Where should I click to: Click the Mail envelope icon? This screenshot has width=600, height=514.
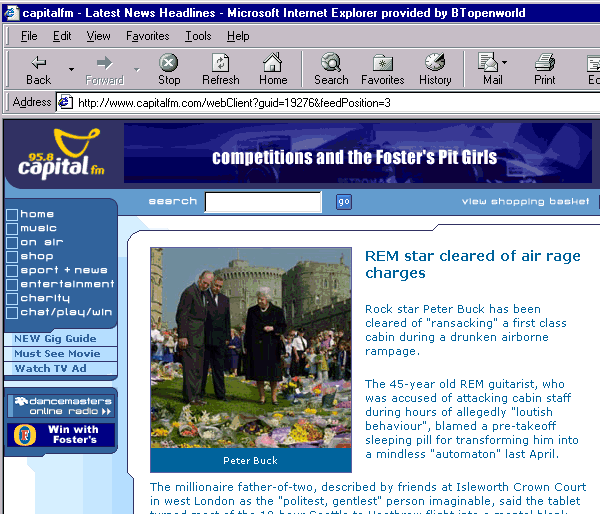click(x=488, y=62)
